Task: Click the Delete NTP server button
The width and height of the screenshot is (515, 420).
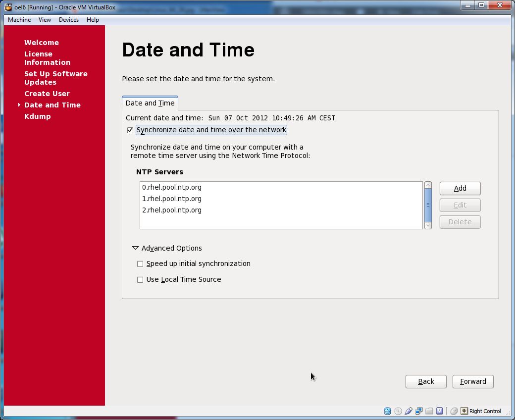Action: [460, 222]
